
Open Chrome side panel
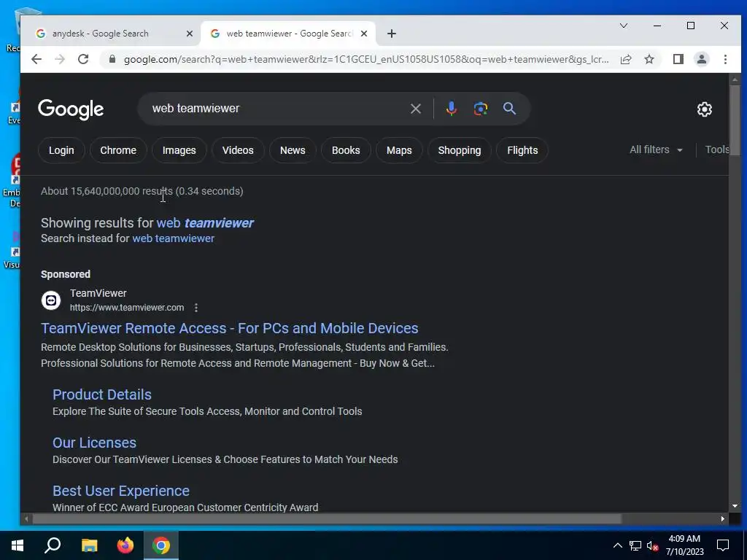click(x=678, y=59)
